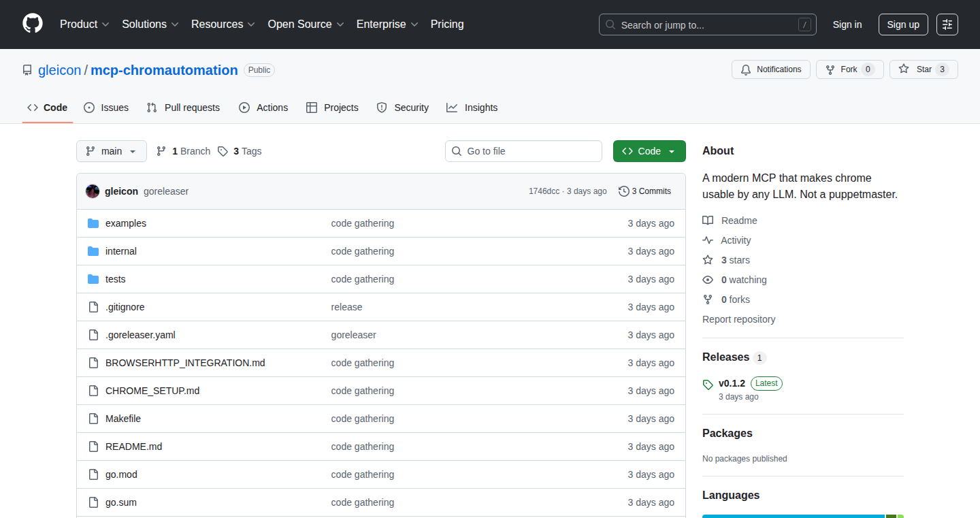Open the goreleaser commit message
This screenshot has width=980, height=518.
166,191
